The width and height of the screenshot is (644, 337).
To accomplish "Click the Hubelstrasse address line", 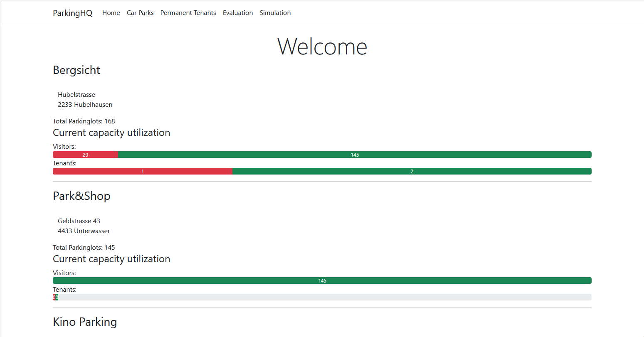I will point(76,95).
